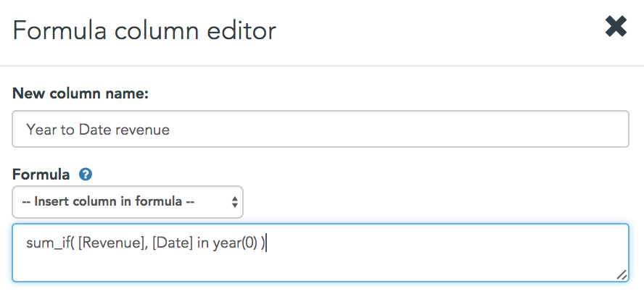The height and width of the screenshot is (294, 644).
Task: Click the word Year in column name
Action: tap(39, 130)
